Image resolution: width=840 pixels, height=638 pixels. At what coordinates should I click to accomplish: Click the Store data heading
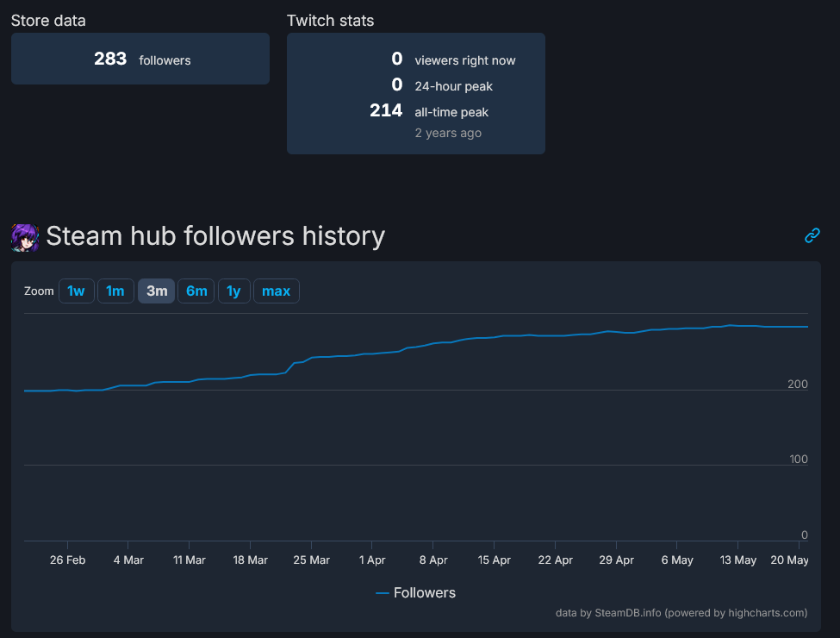click(x=48, y=21)
